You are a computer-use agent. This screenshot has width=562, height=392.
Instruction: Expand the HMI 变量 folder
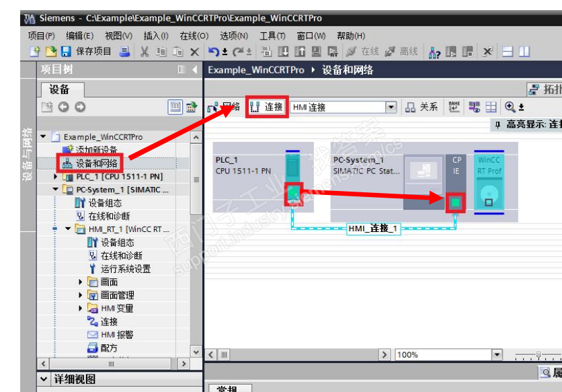(81, 309)
